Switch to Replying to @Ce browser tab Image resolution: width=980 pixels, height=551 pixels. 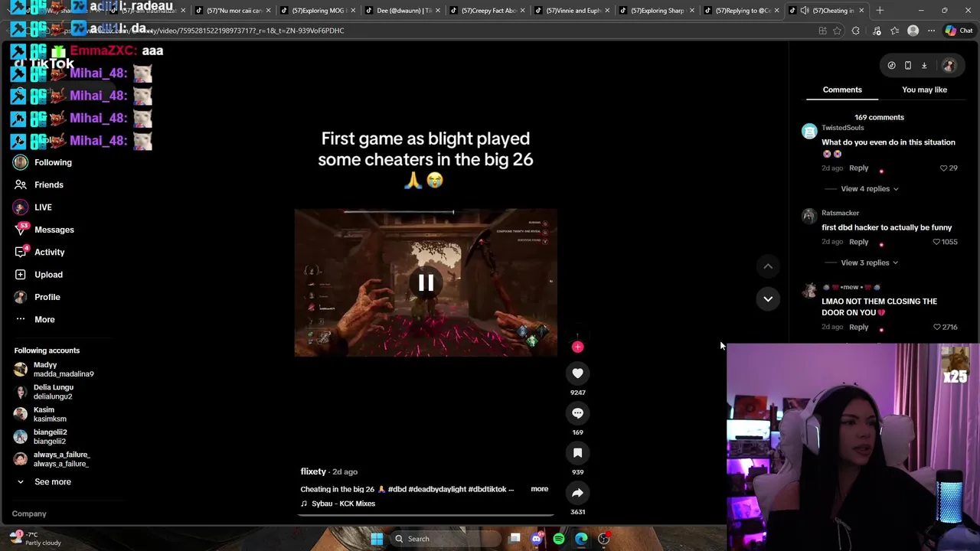tap(742, 11)
